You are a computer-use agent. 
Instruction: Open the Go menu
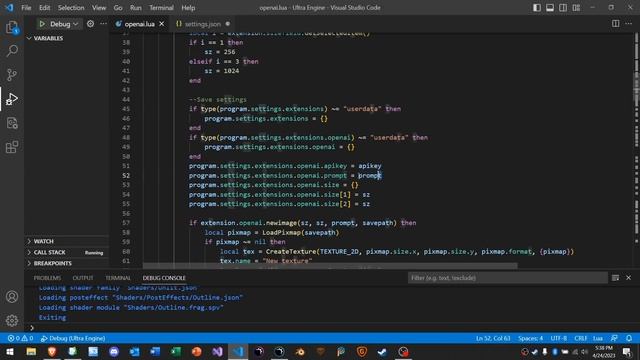(118, 8)
